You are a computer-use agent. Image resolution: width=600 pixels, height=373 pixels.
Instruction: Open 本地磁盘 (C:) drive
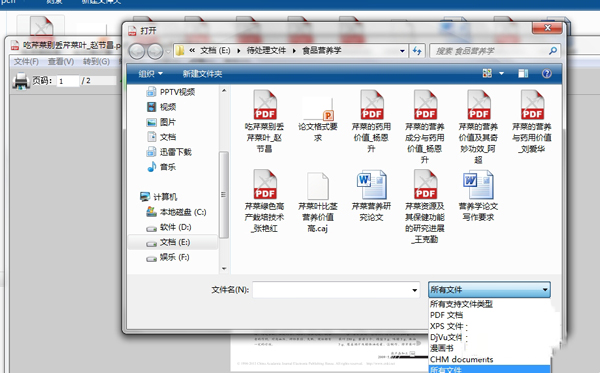pos(176,212)
